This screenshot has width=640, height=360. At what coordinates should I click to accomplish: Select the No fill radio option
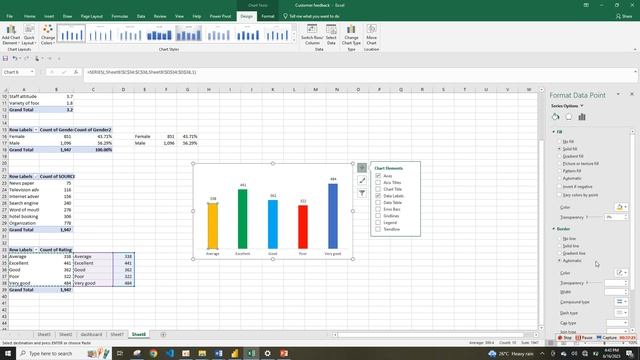[560, 142]
